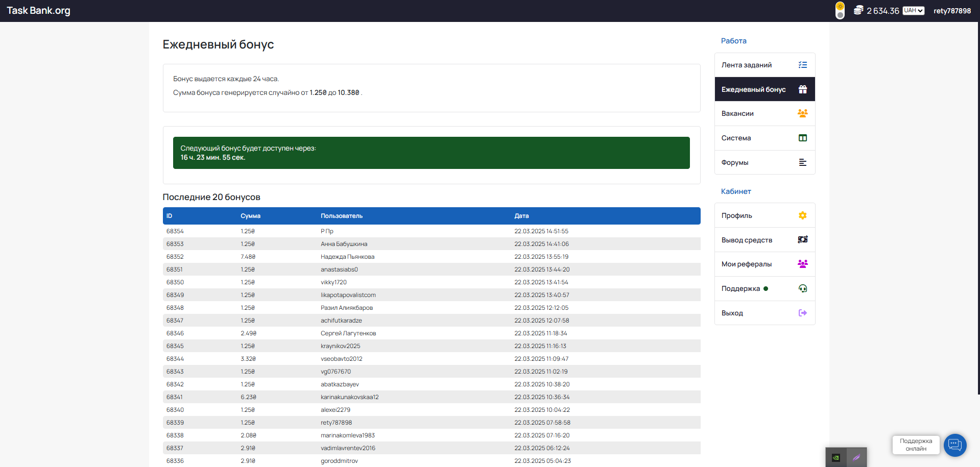This screenshot has height=467, width=980.
Task: Click user anastasiabs0 in table
Action: pos(339,269)
